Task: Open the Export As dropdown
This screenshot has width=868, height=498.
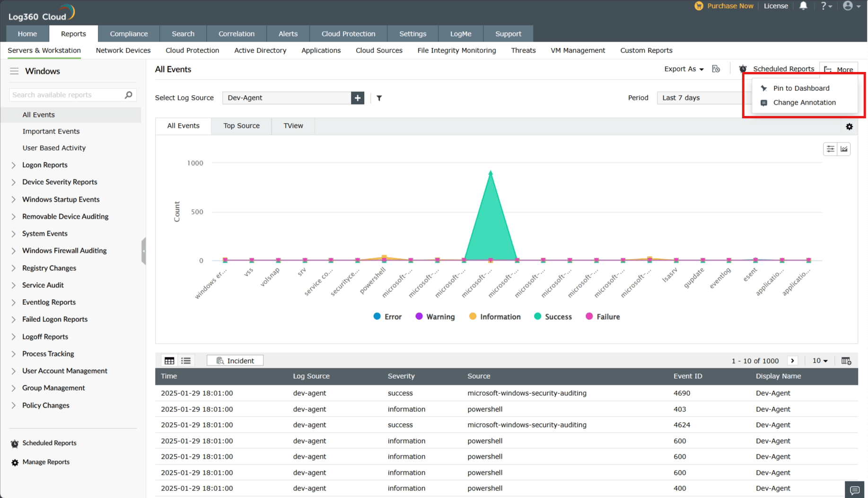Action: coord(684,69)
